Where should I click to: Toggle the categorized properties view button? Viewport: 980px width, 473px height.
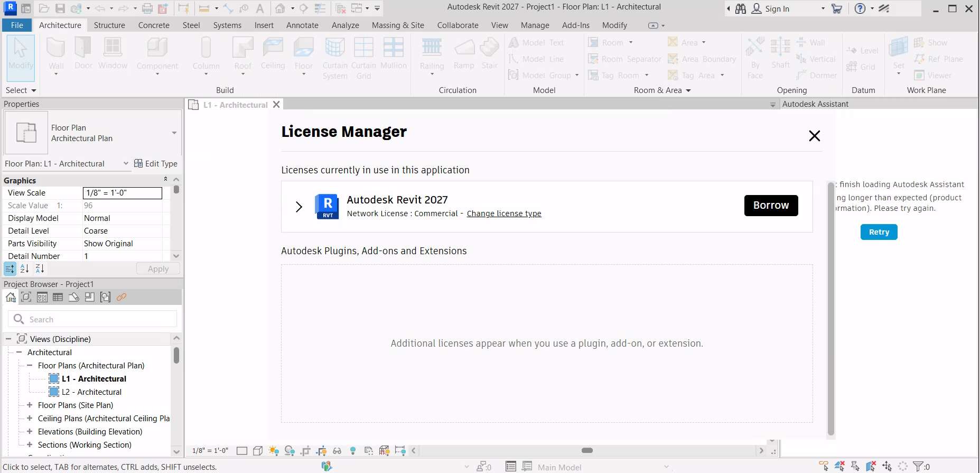(10, 268)
